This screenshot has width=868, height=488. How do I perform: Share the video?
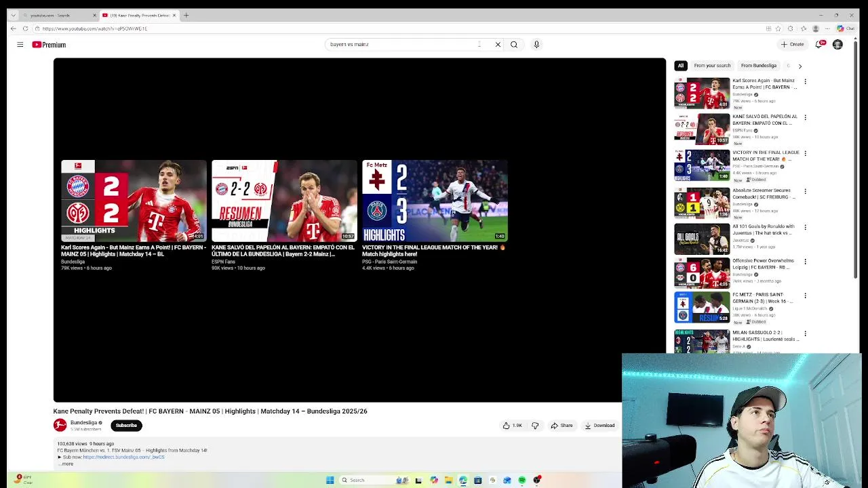(x=561, y=426)
